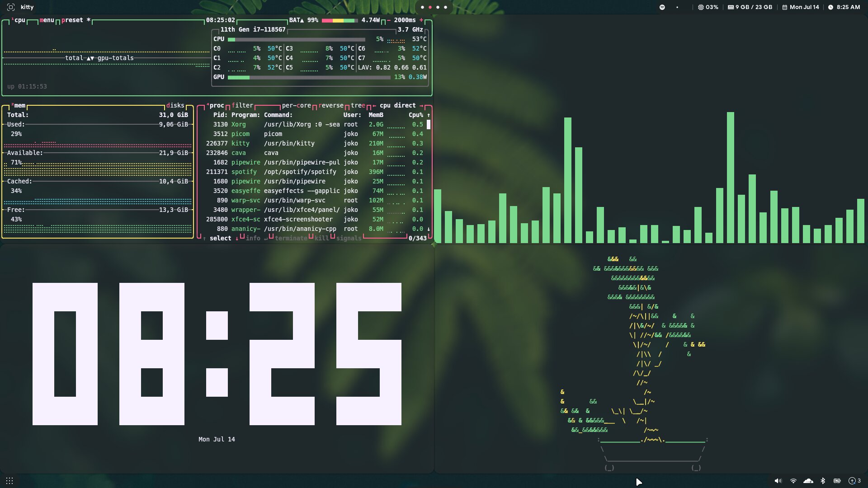
Task: Increase update interval with plus sign
Action: coord(421,20)
